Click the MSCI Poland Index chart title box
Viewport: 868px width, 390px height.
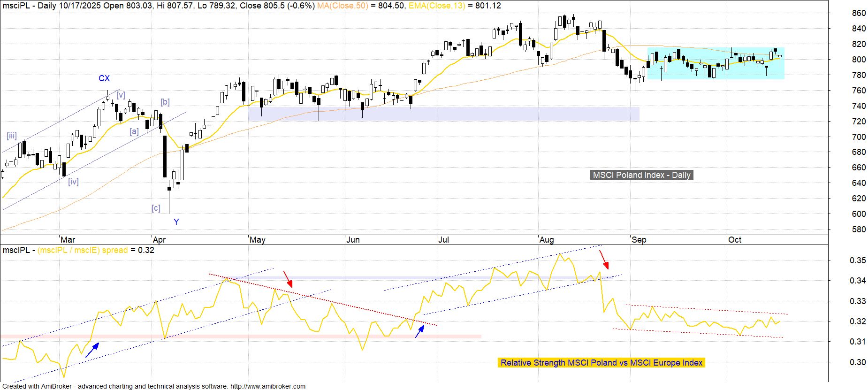click(641, 175)
